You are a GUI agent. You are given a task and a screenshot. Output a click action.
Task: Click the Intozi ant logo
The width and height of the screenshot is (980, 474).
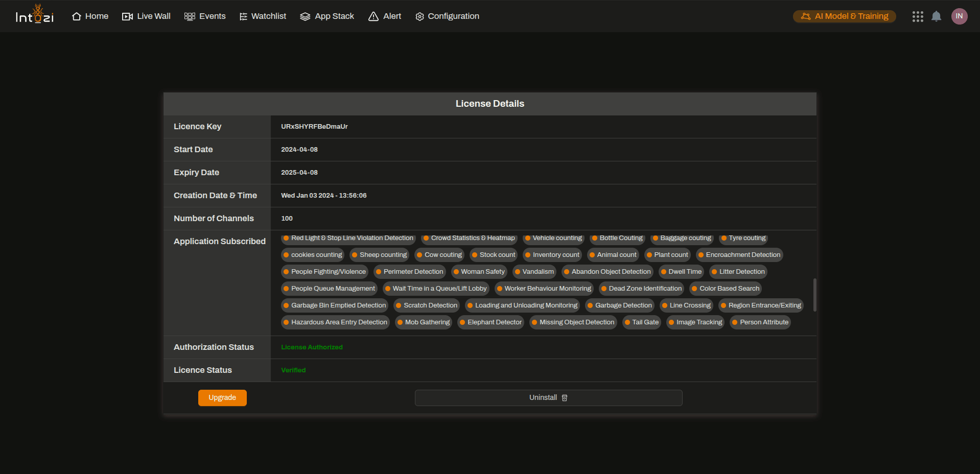tap(35, 15)
